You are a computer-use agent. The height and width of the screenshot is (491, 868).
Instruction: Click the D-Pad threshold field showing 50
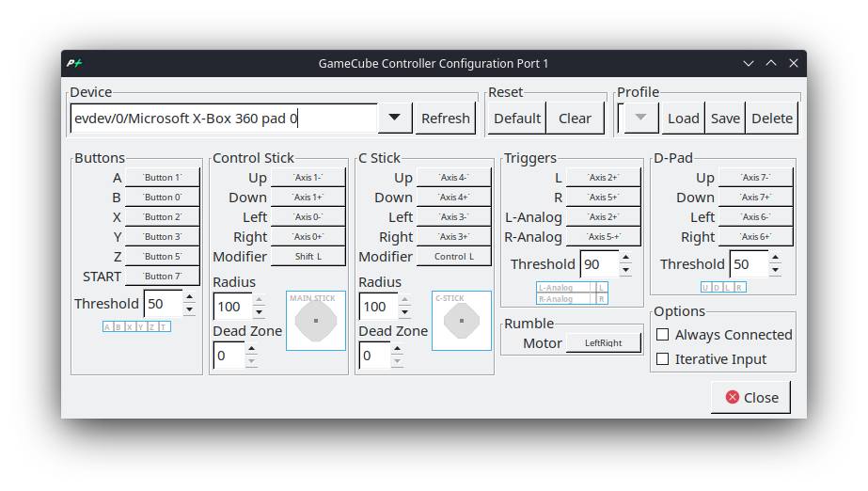tap(749, 264)
